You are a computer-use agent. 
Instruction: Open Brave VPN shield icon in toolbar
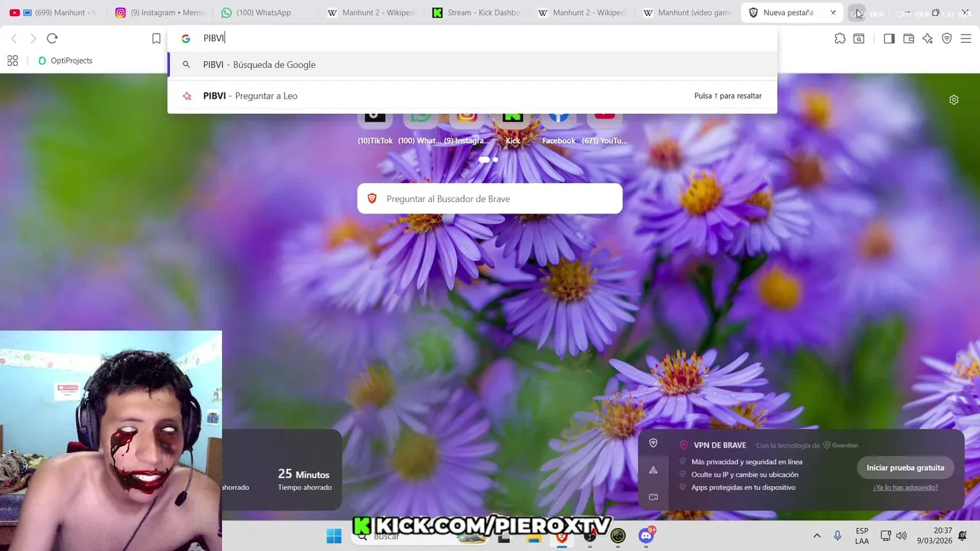coord(947,38)
